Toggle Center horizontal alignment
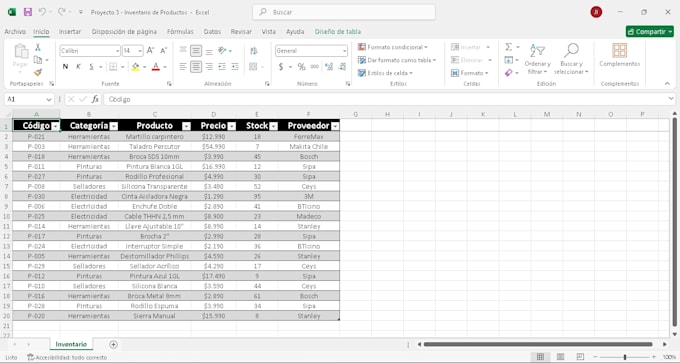Viewport: 680px width, 363px height. 196,67
